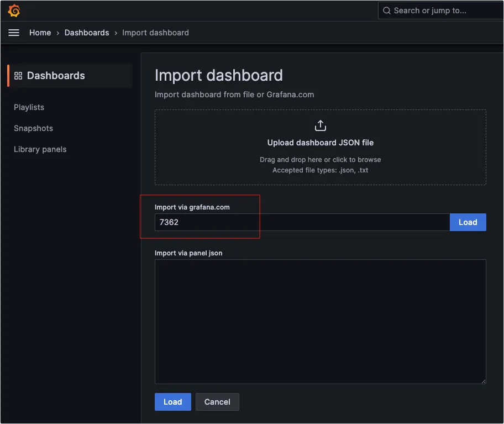Cancel the dashboard import
This screenshot has height=424, width=504.
(x=217, y=402)
